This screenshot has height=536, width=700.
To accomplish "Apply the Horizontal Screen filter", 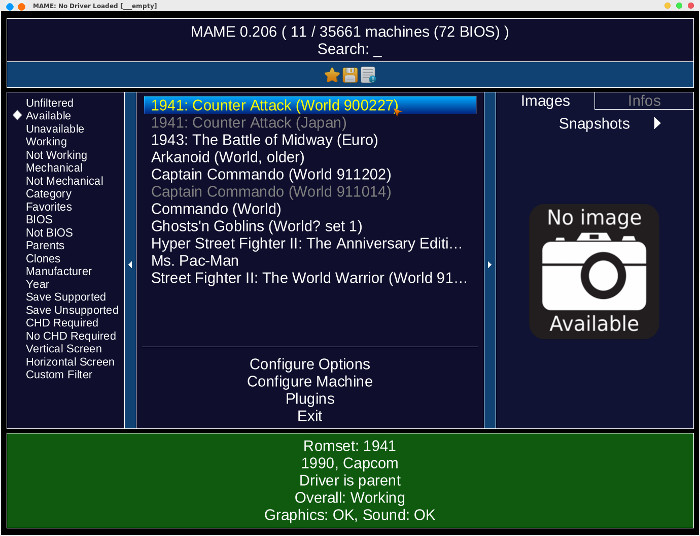I will tap(70, 362).
